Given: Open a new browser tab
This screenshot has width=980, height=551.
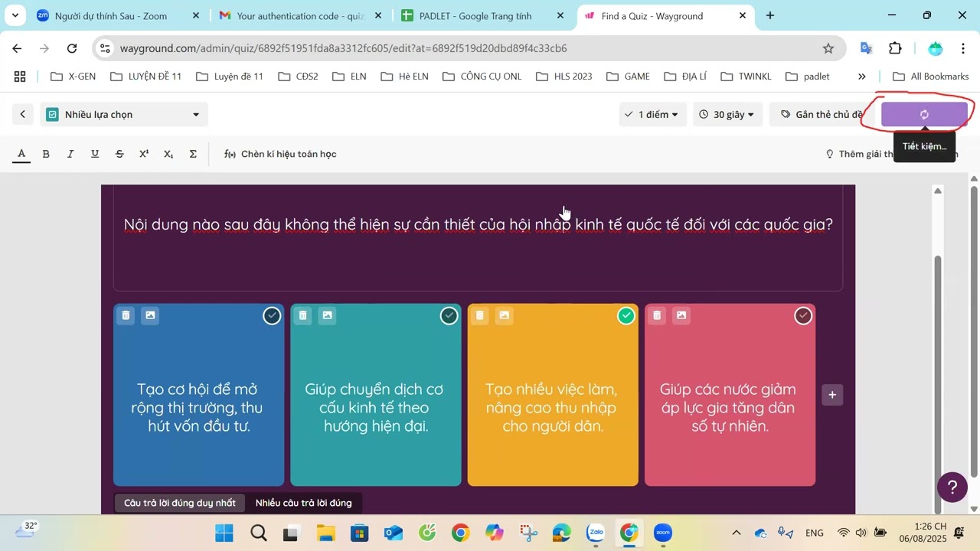Looking at the screenshot, I should [x=770, y=15].
